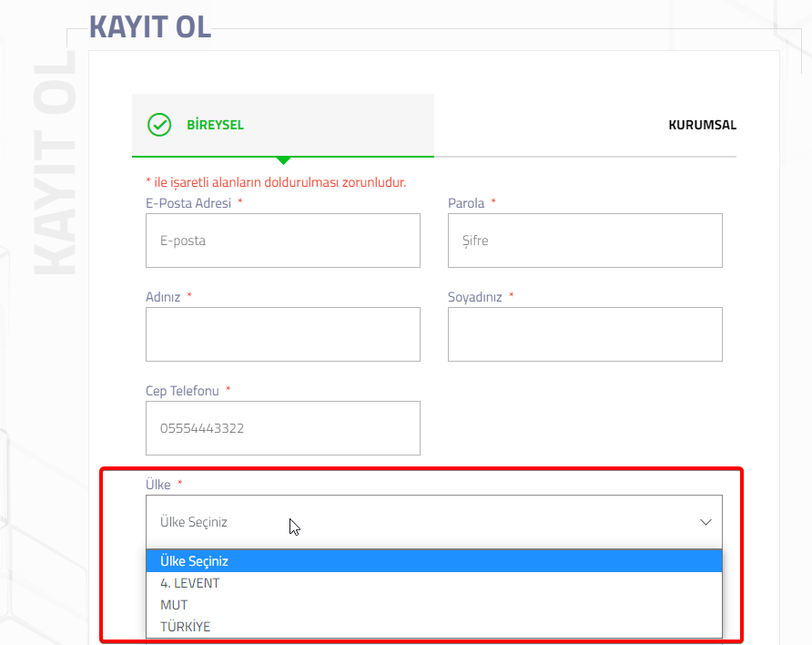Click the Cep Telefonu number field
The width and height of the screenshot is (812, 645).
coord(283,428)
